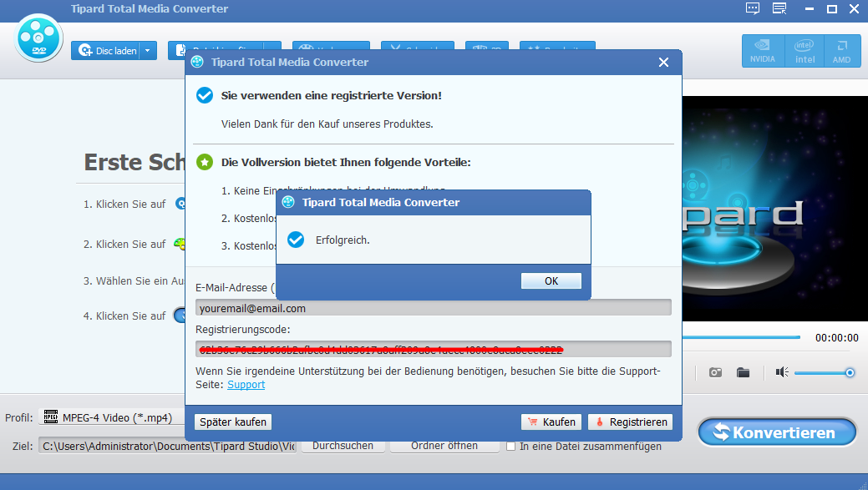Adjust the volume slider

click(825, 373)
